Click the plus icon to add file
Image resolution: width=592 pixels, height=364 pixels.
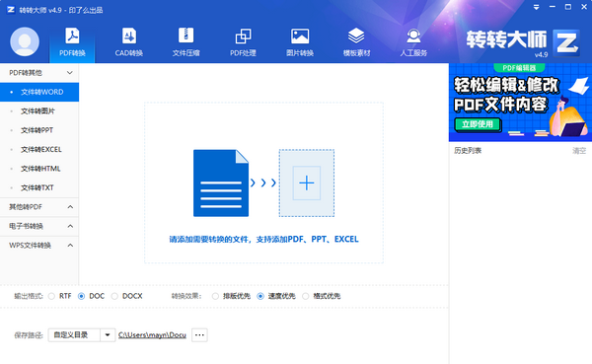[307, 183]
